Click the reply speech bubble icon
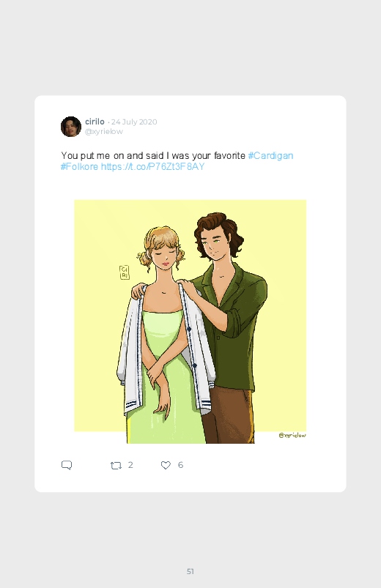The image size is (381, 588). pyautogui.click(x=67, y=465)
